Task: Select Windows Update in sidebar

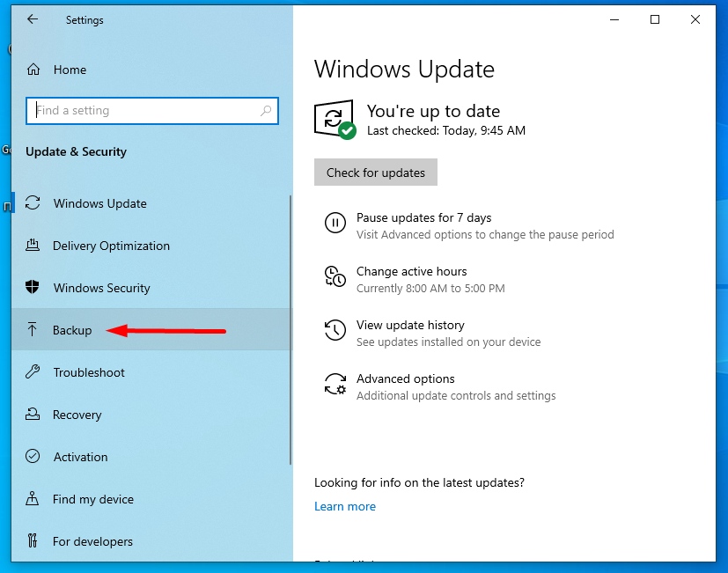Action: (x=99, y=203)
